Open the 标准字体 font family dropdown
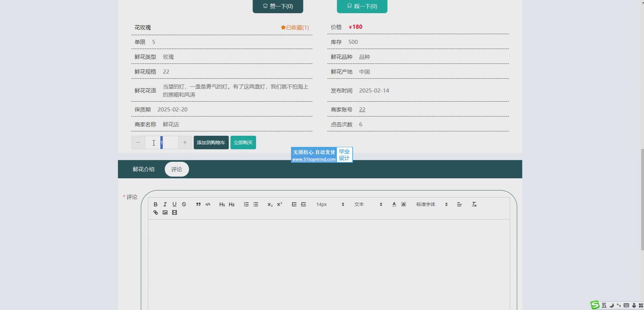Viewport: 644px width, 310px height. pyautogui.click(x=431, y=204)
